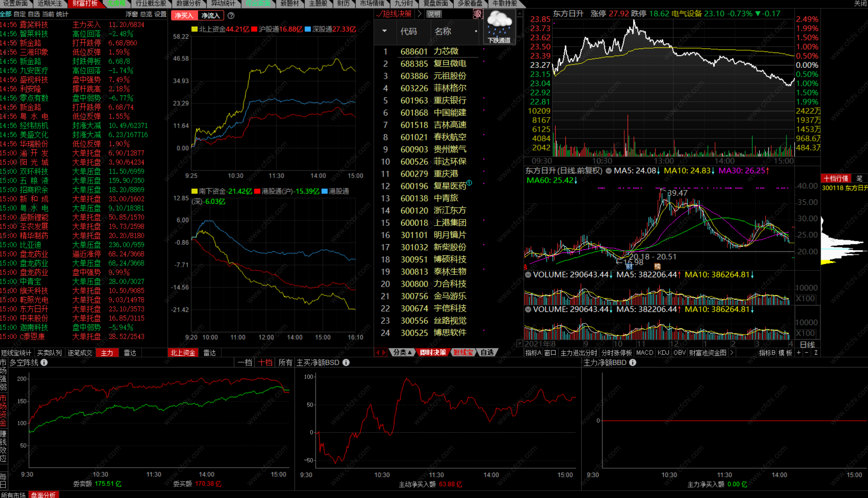Click the minus zoom icon under K-line chart
Screen dimensions: 868x498
click(807, 353)
